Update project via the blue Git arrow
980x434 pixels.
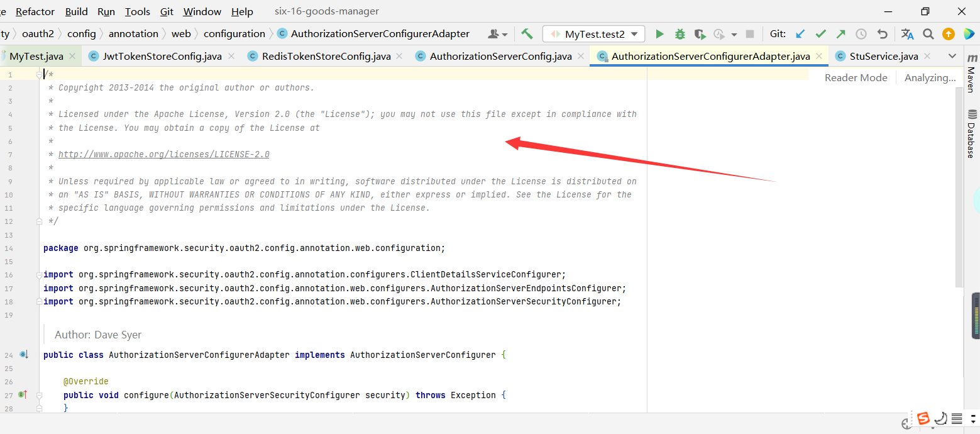(800, 33)
